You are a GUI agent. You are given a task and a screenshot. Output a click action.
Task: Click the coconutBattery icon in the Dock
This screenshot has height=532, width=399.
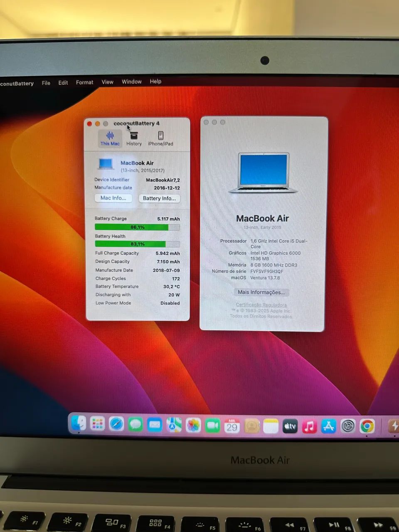coord(393,426)
